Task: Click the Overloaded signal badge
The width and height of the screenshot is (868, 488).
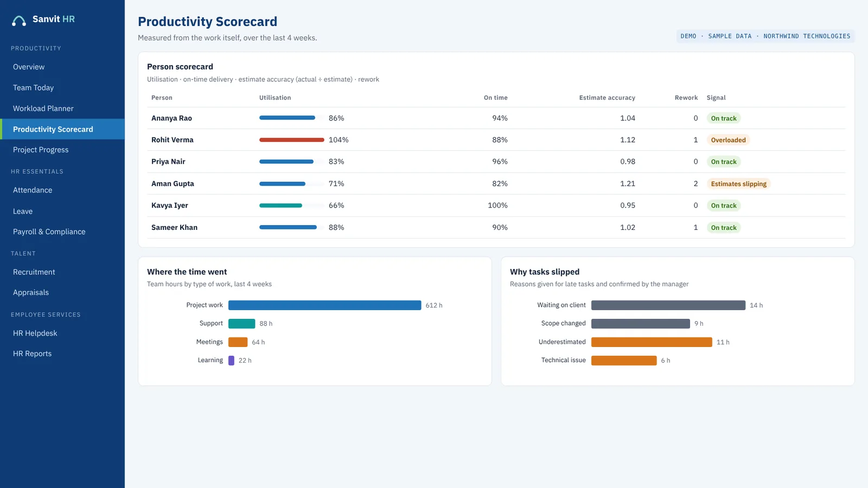Action: point(728,140)
